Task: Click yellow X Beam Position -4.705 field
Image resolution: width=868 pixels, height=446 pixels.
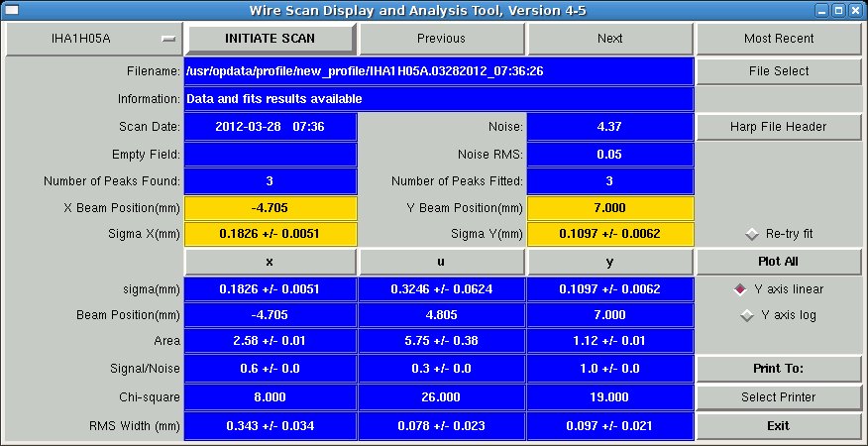Action: pos(271,208)
